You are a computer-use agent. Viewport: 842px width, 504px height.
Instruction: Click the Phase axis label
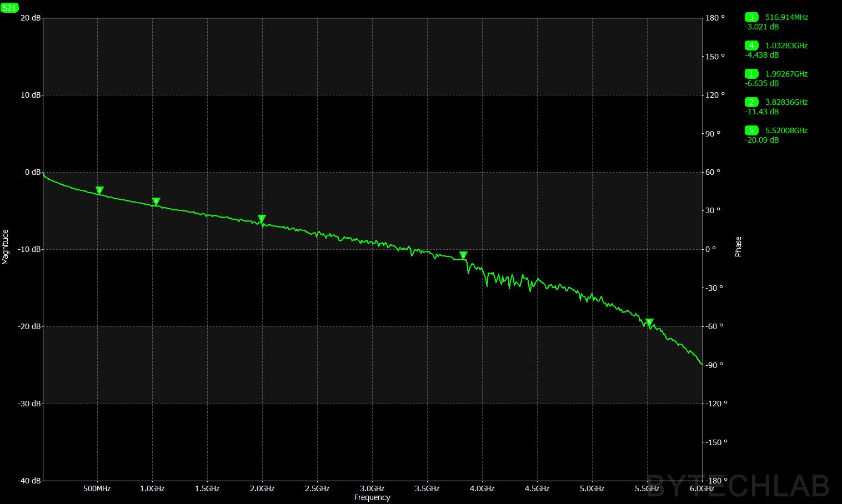738,246
